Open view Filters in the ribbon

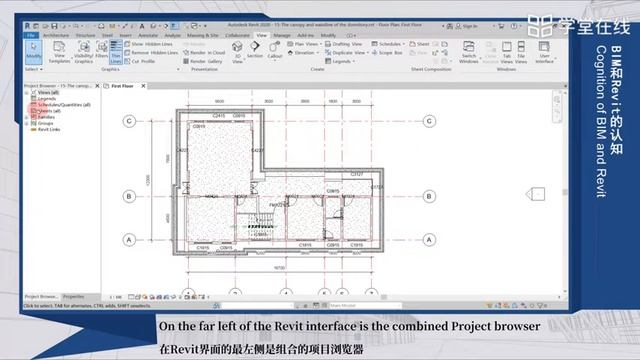pyautogui.click(x=102, y=50)
